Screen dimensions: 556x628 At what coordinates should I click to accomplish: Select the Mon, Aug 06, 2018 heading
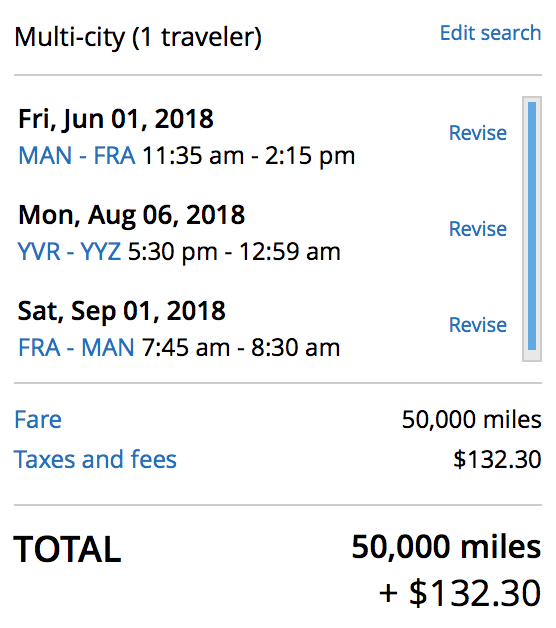pos(131,215)
